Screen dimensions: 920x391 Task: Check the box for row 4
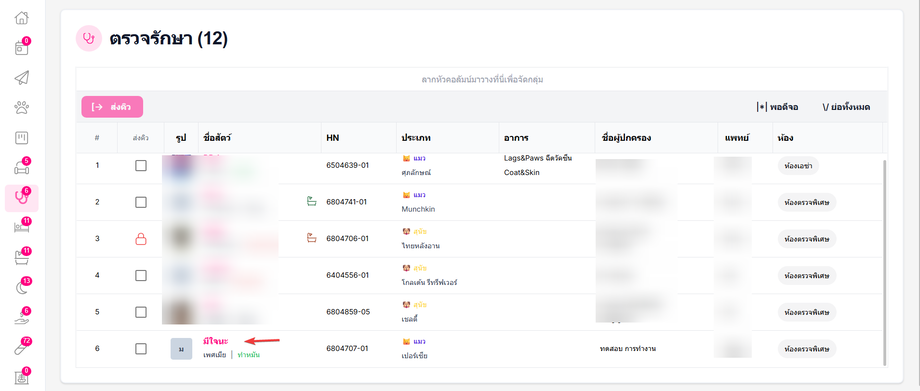(141, 275)
